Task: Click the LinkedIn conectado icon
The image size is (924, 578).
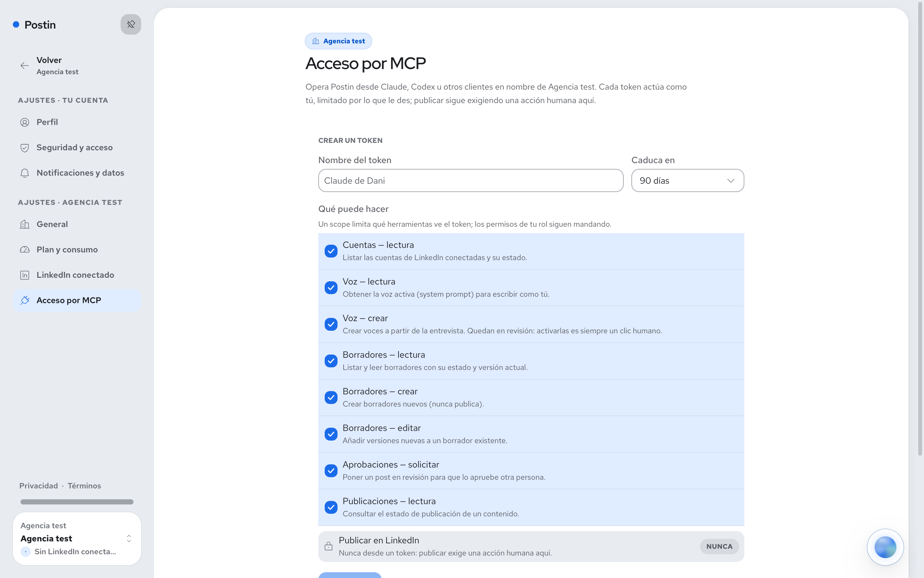Action: tap(25, 275)
